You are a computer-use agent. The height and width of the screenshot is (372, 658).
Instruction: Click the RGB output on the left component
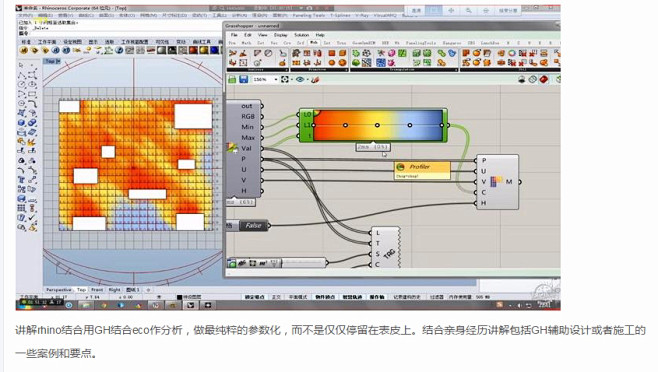pyautogui.click(x=248, y=116)
